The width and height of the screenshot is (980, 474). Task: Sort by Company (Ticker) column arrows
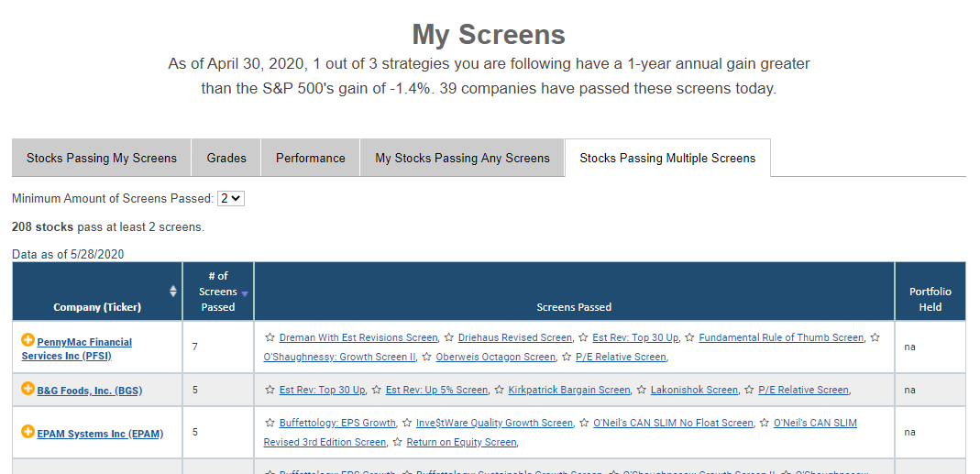coord(173,291)
